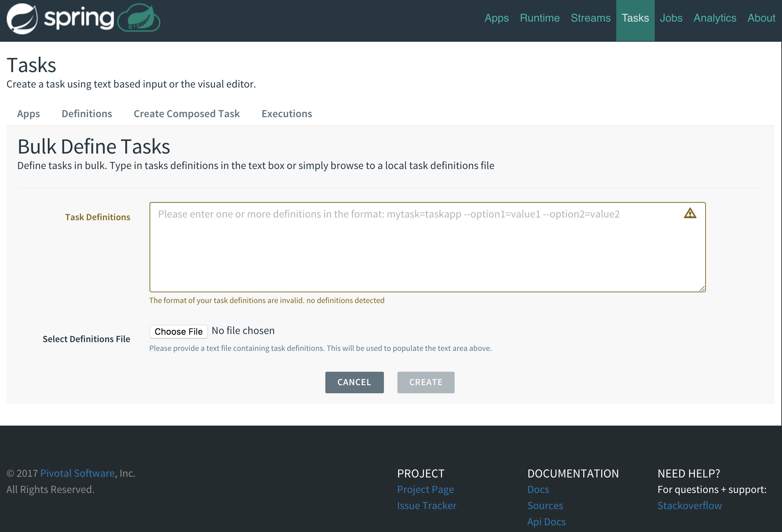The height and width of the screenshot is (532, 782).
Task: Open the About page in the header
Action: 761,18
